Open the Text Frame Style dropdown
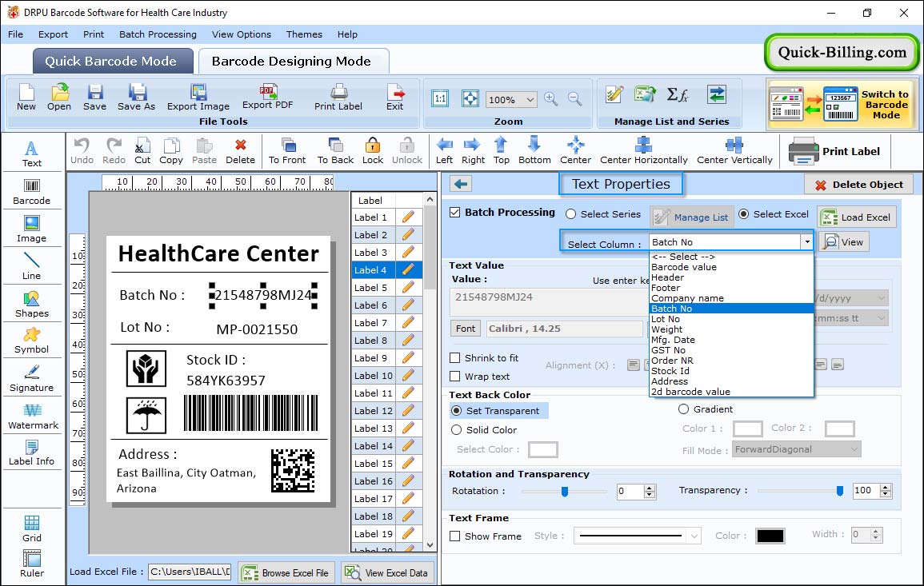924x586 pixels. [x=637, y=536]
